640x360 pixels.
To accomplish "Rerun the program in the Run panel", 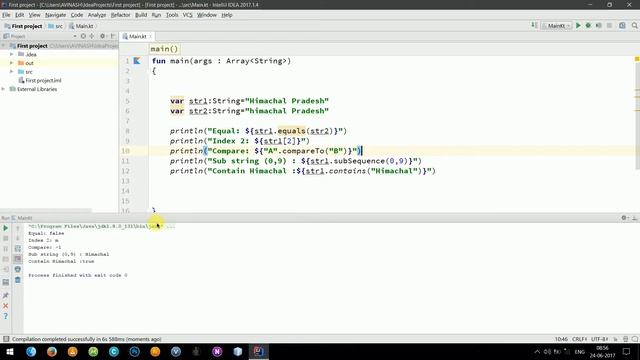I will [x=6, y=228].
